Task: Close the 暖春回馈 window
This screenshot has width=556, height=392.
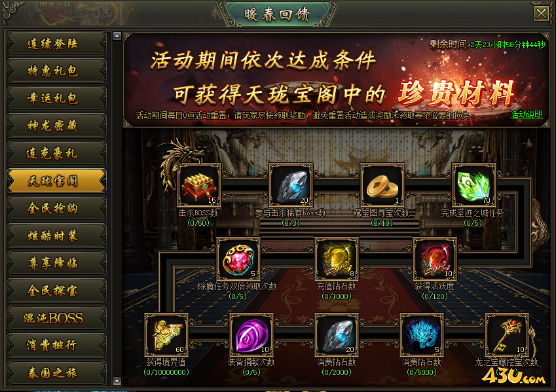Action: 541,14
